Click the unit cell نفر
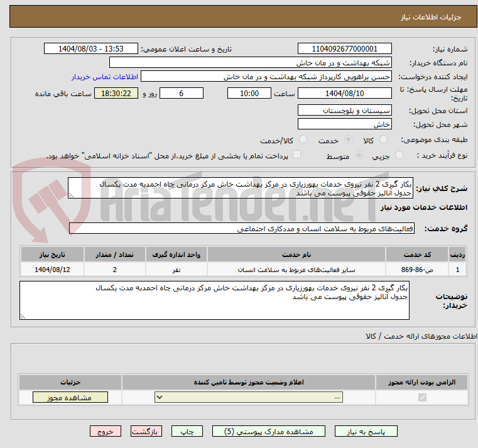This screenshot has height=448, width=478. tap(177, 270)
